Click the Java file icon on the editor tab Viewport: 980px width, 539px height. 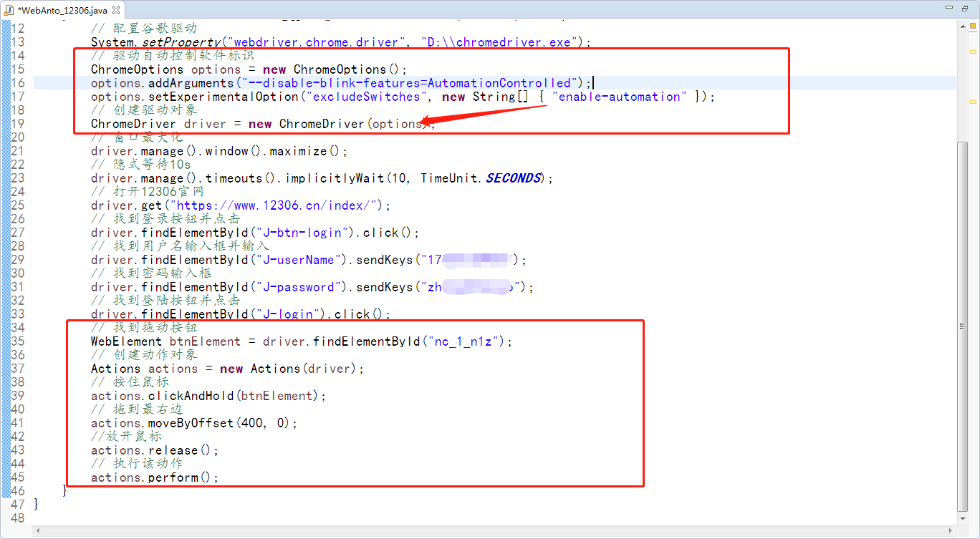click(x=11, y=11)
